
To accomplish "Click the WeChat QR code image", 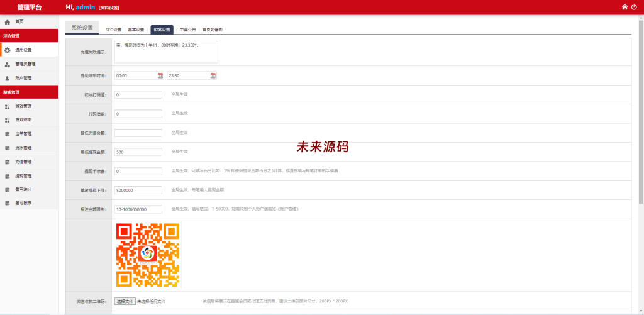I will pyautogui.click(x=148, y=255).
